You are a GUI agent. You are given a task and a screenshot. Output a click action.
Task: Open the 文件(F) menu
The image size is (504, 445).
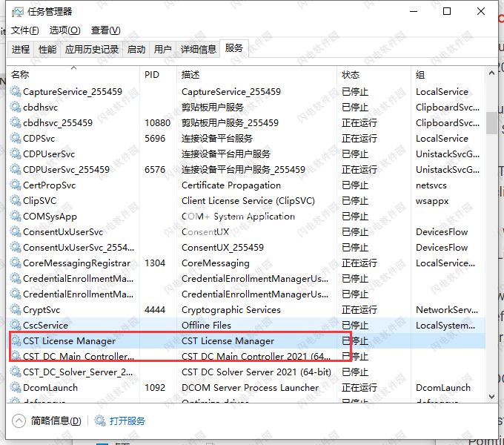point(25,30)
